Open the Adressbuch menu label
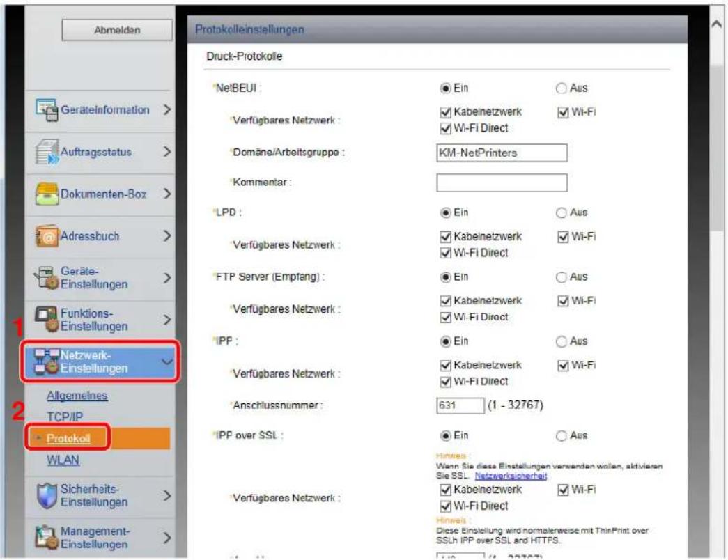Image resolution: width=728 pixels, height=560 pixels. [90, 236]
